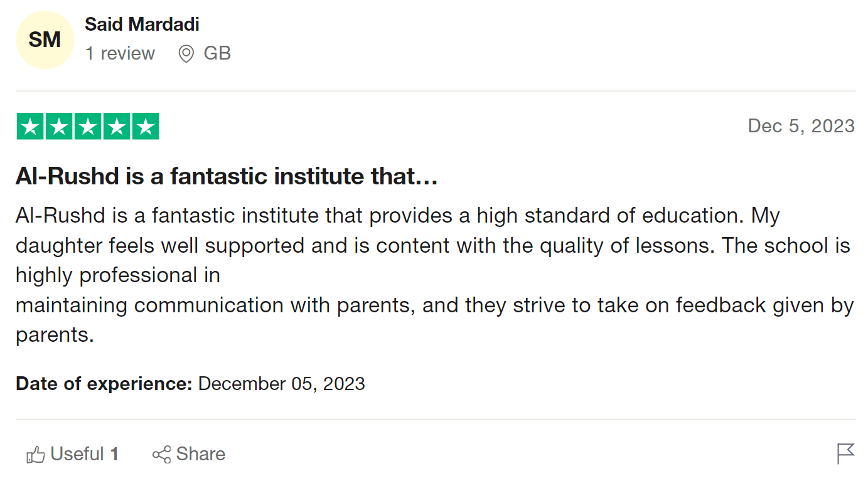868x486 pixels.
Task: Click the thumbs-up Useful icon
Action: [35, 455]
